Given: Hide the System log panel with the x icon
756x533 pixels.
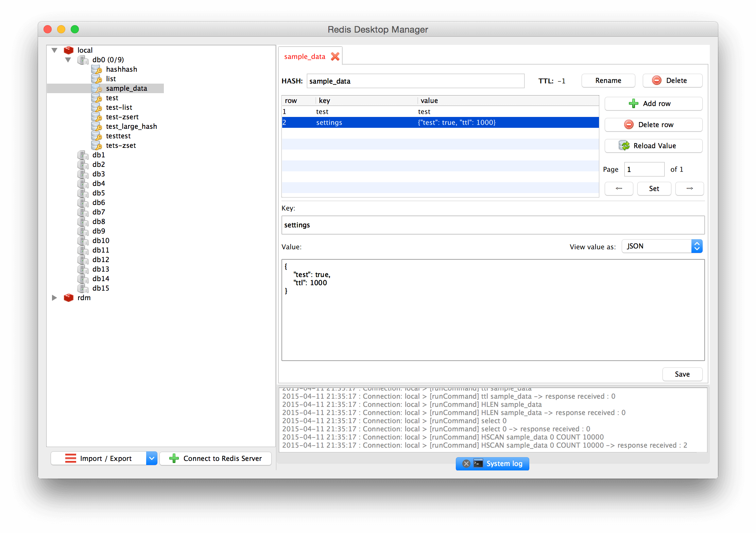Looking at the screenshot, I should [x=466, y=464].
